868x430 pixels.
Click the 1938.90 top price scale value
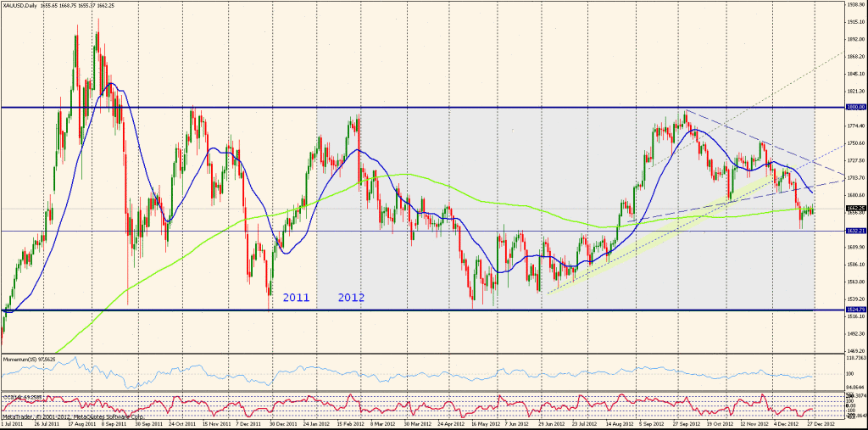854,3
